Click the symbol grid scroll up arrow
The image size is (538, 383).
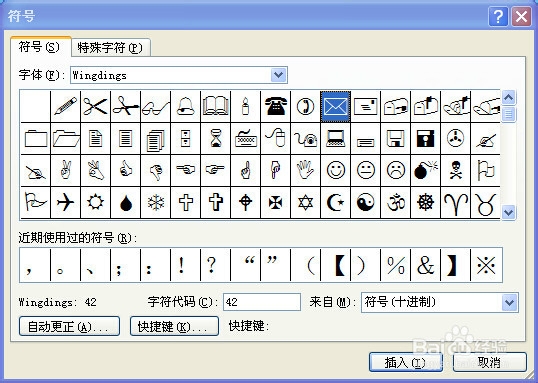(508, 98)
